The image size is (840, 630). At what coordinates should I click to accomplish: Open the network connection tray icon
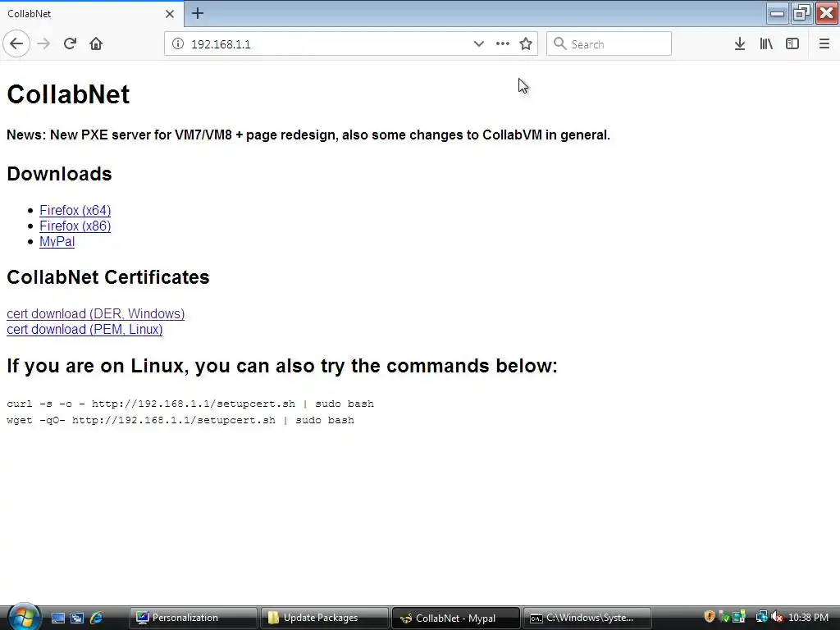(761, 617)
